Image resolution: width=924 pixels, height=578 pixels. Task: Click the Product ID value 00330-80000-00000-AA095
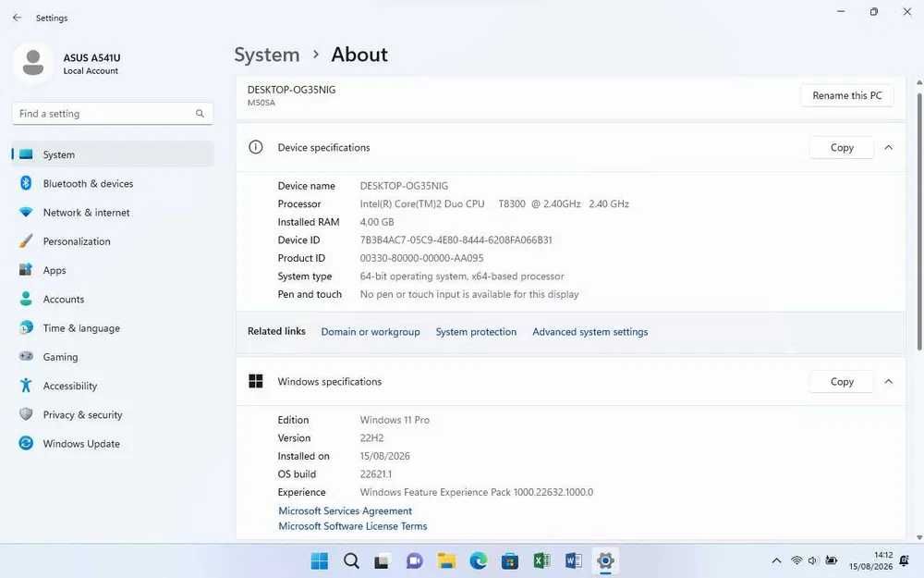pyautogui.click(x=421, y=258)
